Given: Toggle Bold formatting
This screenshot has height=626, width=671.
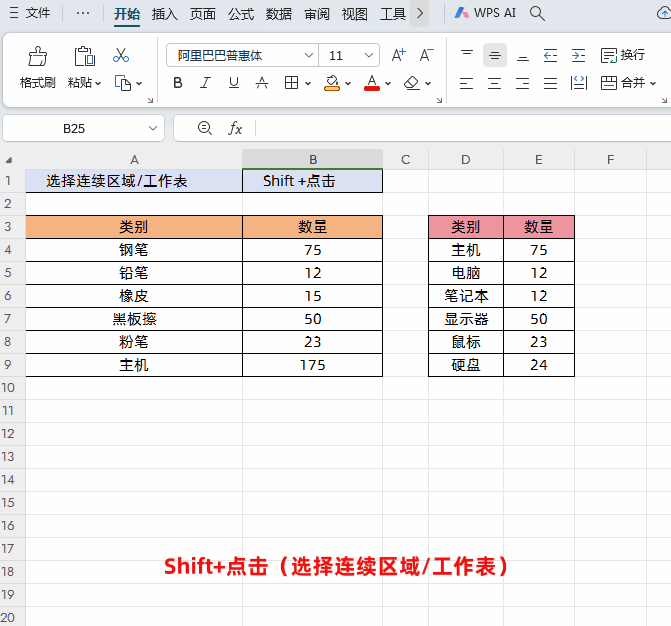Looking at the screenshot, I should (x=178, y=83).
